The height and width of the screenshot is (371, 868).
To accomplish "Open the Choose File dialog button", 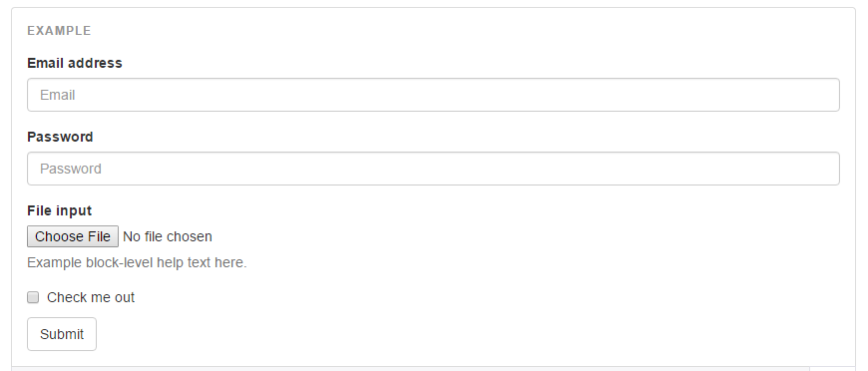I will click(73, 236).
